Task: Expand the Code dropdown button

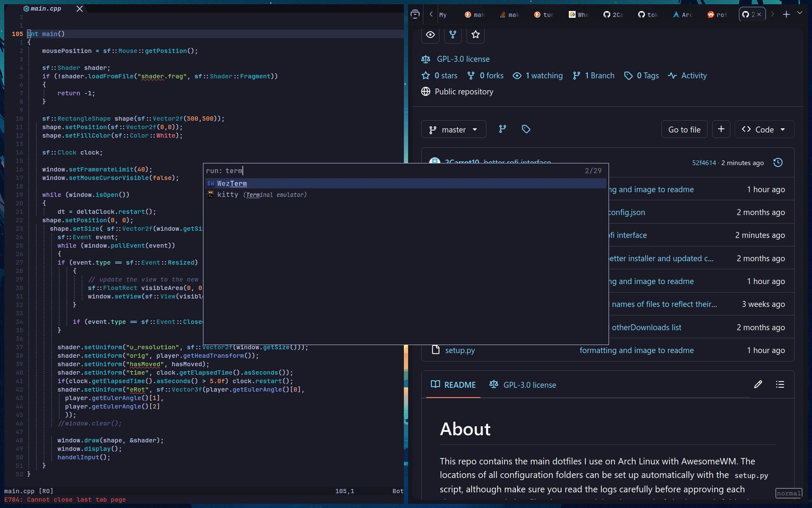Action: point(764,130)
